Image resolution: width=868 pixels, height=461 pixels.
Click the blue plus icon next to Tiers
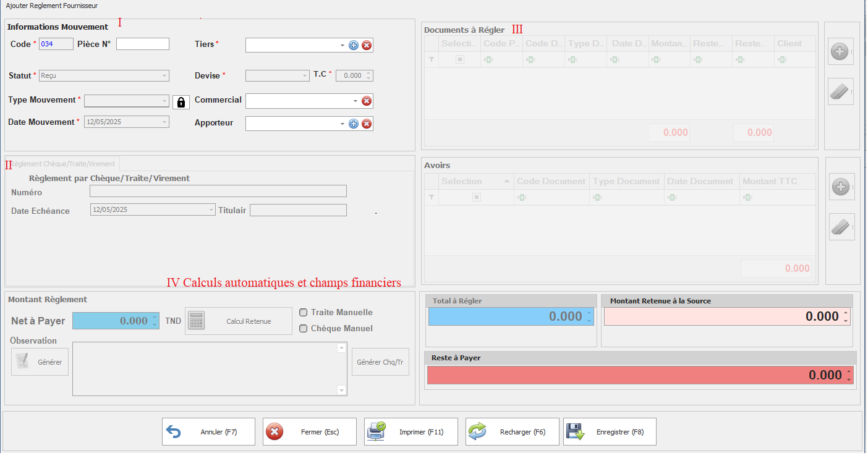click(x=354, y=45)
